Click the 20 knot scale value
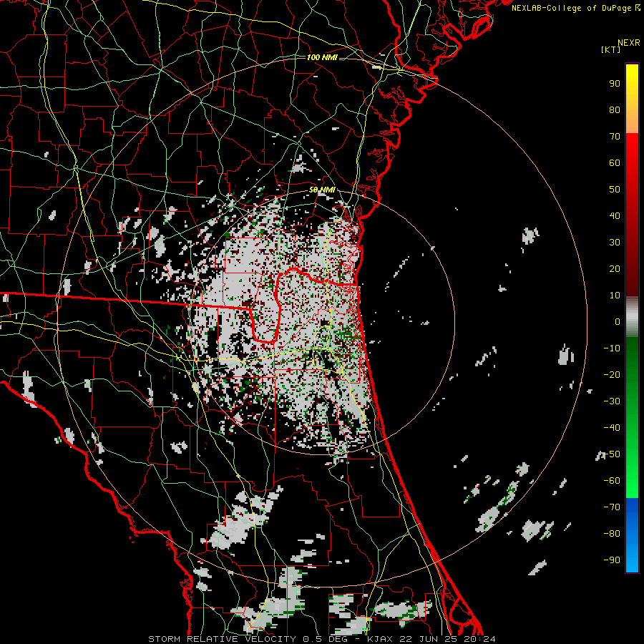644x644 pixels. click(615, 268)
